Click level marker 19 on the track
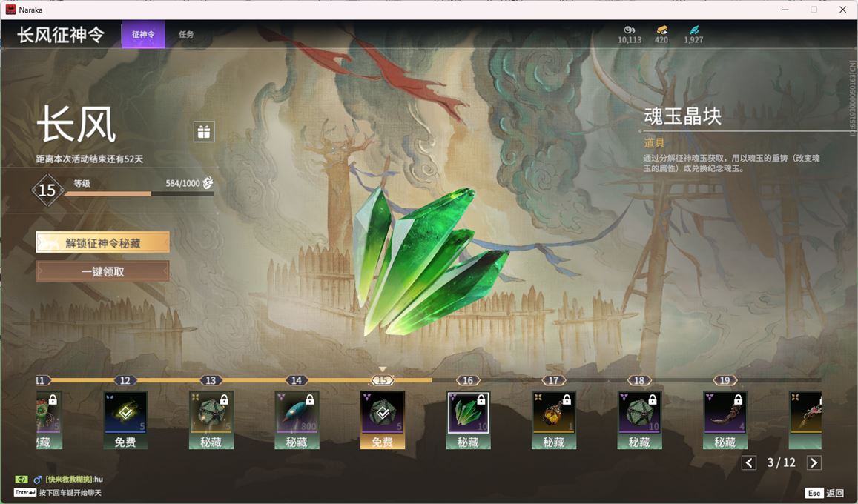The height and width of the screenshot is (504, 858). coord(725,380)
